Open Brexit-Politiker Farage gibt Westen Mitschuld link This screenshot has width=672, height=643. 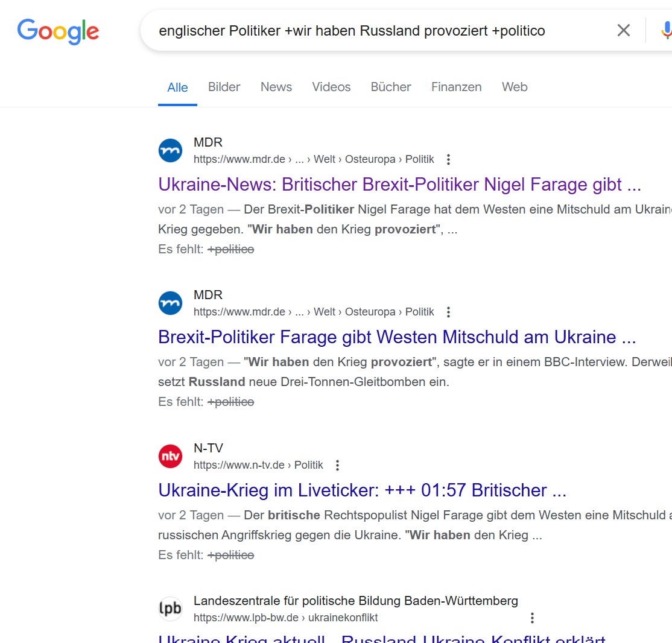tap(397, 337)
